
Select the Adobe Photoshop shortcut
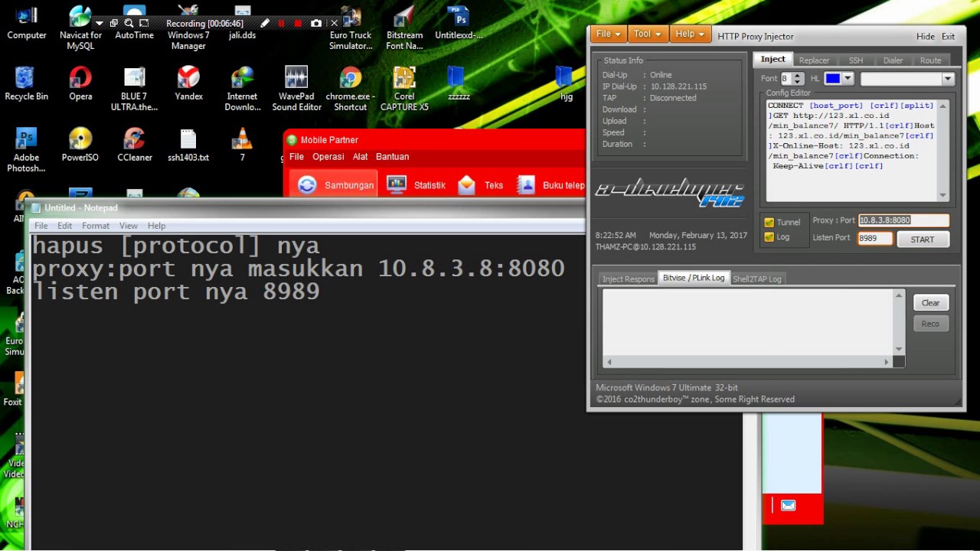point(26,151)
